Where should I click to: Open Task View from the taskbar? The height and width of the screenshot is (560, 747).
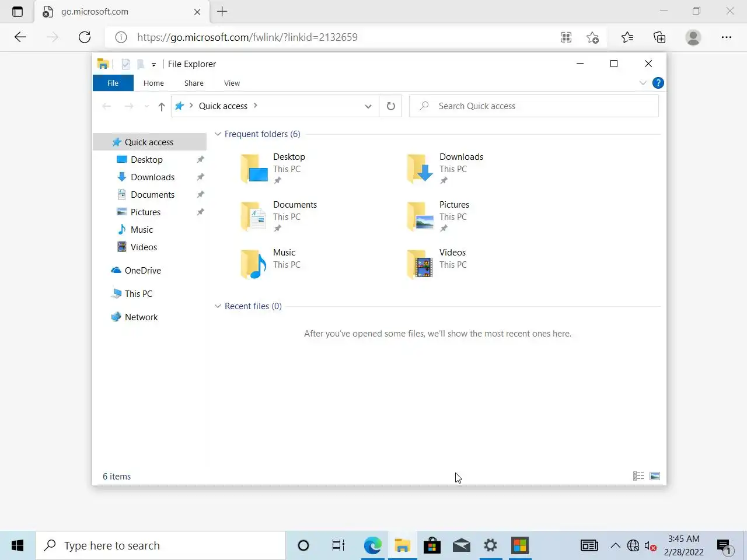[338, 545]
